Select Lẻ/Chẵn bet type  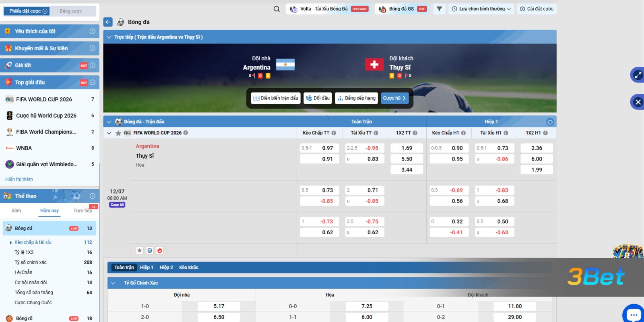coord(23,272)
